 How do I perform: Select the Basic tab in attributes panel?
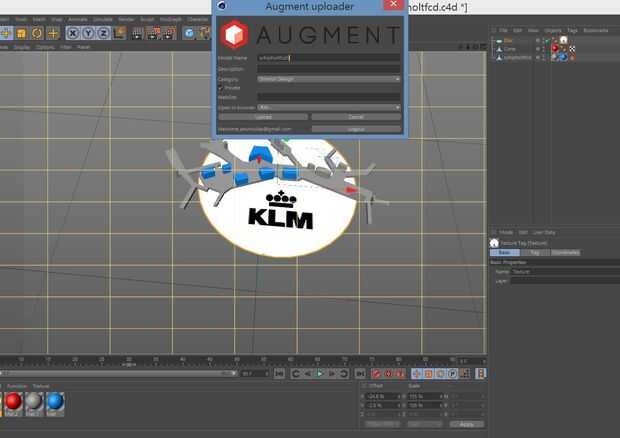point(505,253)
